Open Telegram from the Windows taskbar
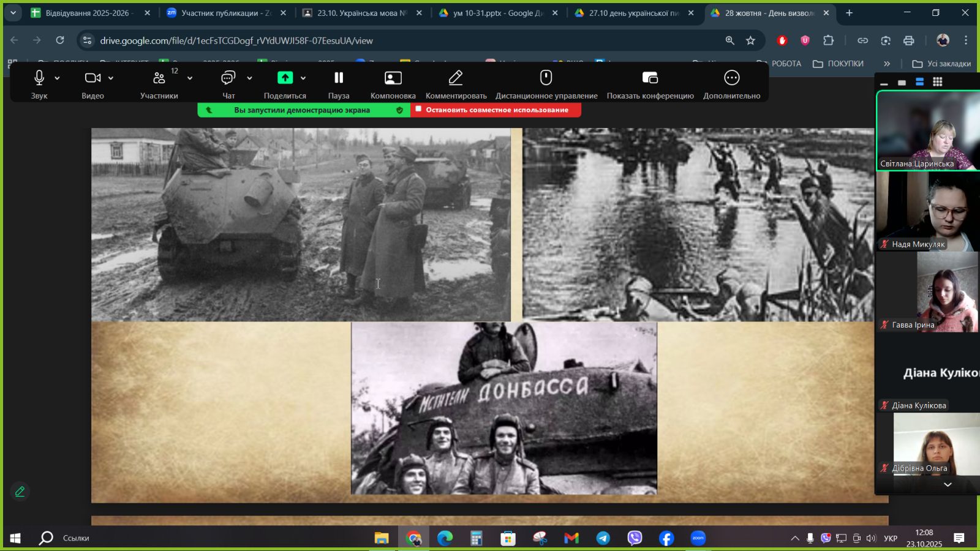The height and width of the screenshot is (551, 980). click(x=603, y=538)
